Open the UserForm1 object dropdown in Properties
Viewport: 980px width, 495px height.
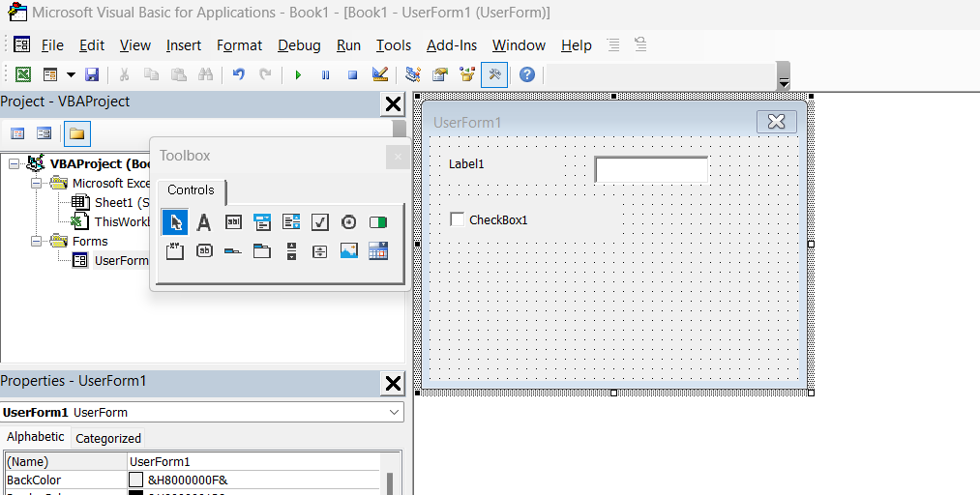coord(395,412)
